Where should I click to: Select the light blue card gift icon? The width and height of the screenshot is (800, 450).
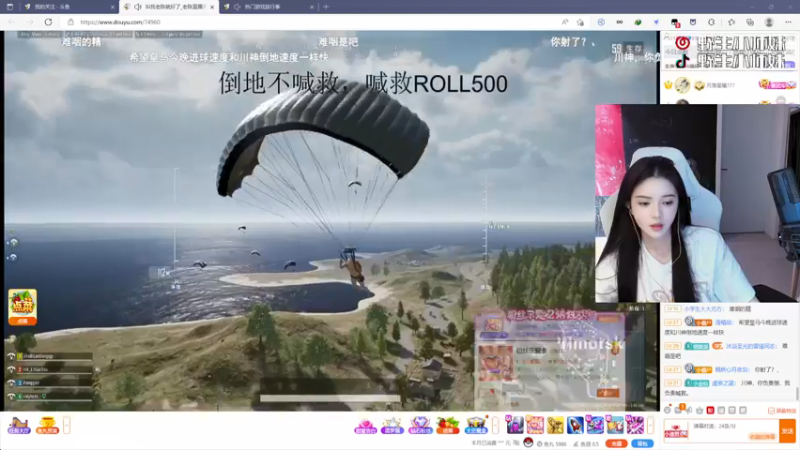click(615, 425)
